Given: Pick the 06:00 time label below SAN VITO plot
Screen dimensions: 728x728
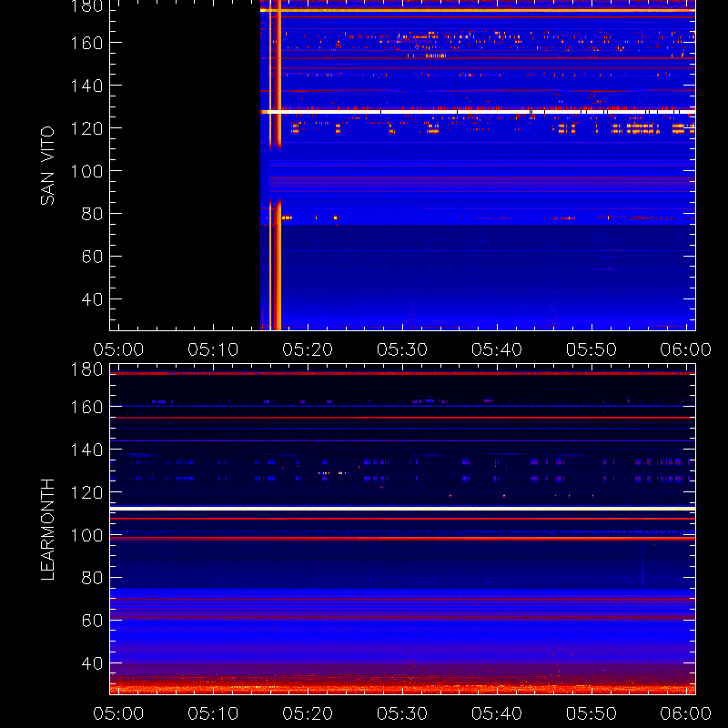Looking at the screenshot, I should click(x=686, y=349).
